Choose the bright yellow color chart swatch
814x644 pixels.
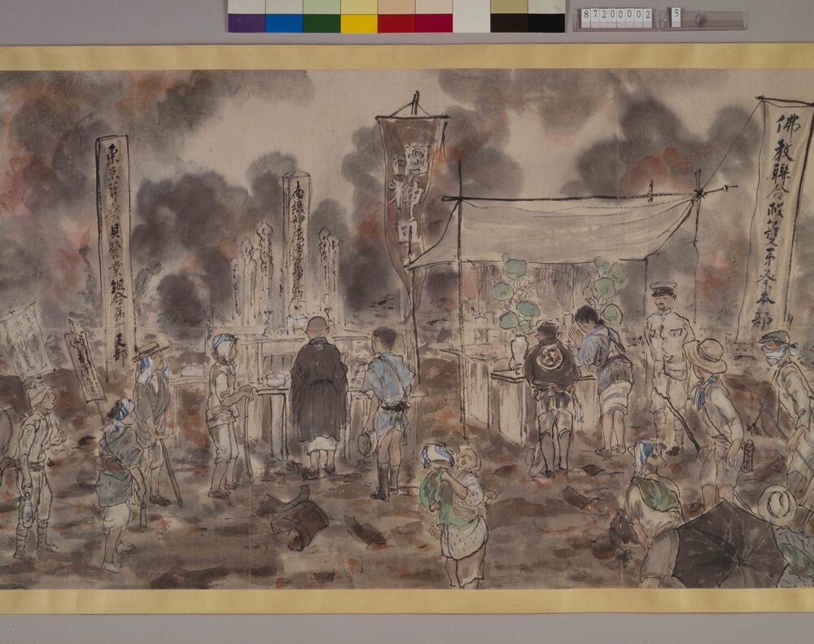tap(359, 23)
